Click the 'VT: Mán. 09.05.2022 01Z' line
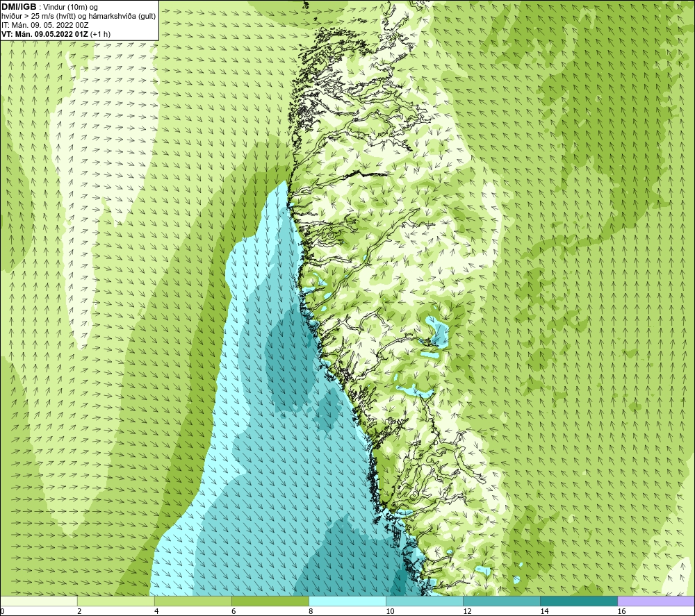 point(44,34)
